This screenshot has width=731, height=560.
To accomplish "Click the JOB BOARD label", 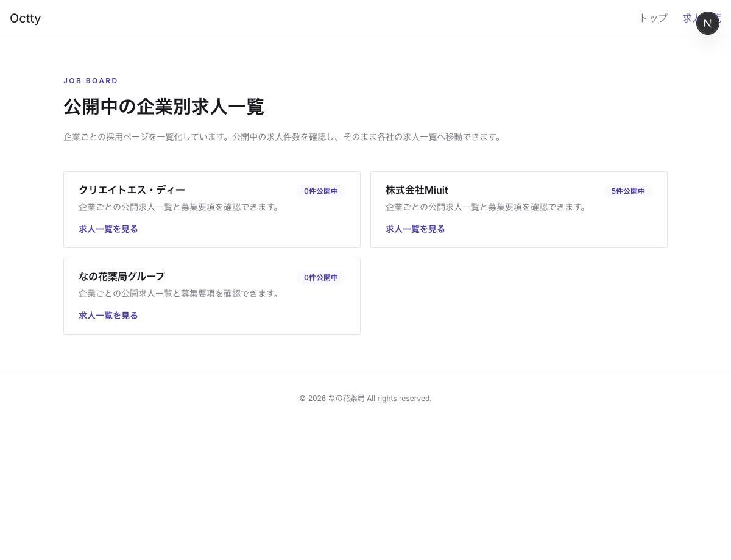I will [91, 80].
